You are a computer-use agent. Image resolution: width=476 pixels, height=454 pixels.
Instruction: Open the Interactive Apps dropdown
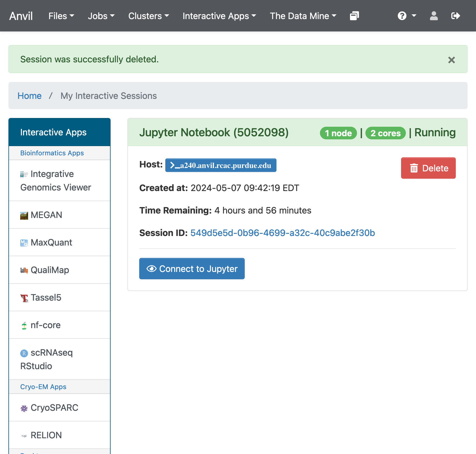pyautogui.click(x=219, y=16)
